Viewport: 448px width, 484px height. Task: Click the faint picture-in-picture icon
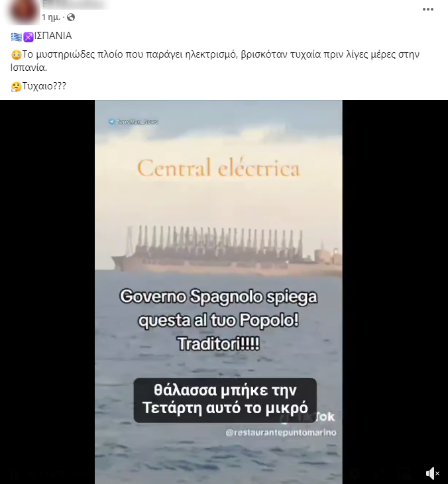click(x=404, y=473)
